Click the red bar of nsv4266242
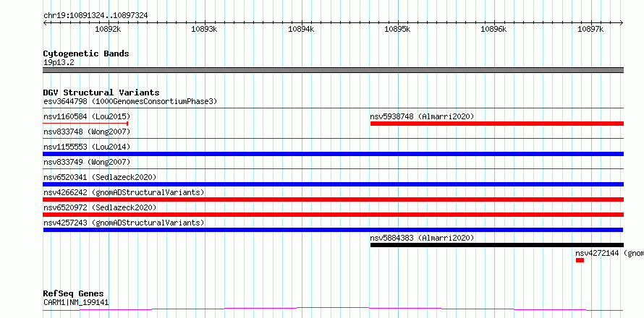 (x=334, y=199)
